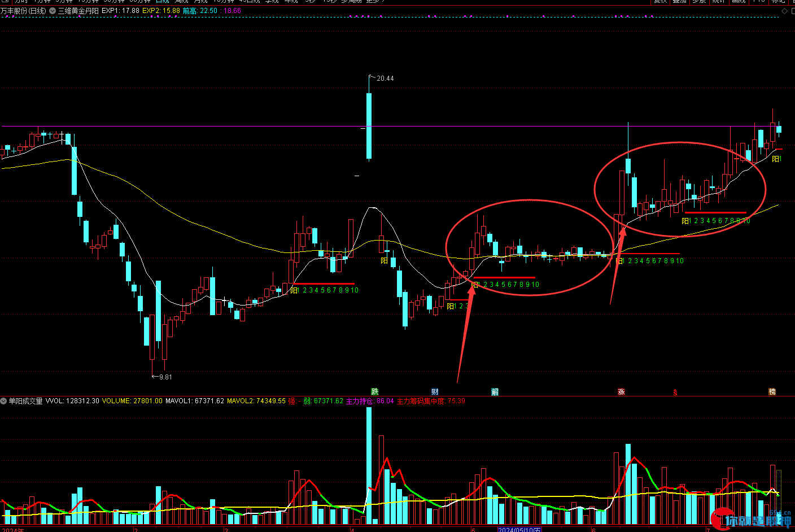
Task: Click the 前高: 22.50 value
Action: tap(200, 11)
